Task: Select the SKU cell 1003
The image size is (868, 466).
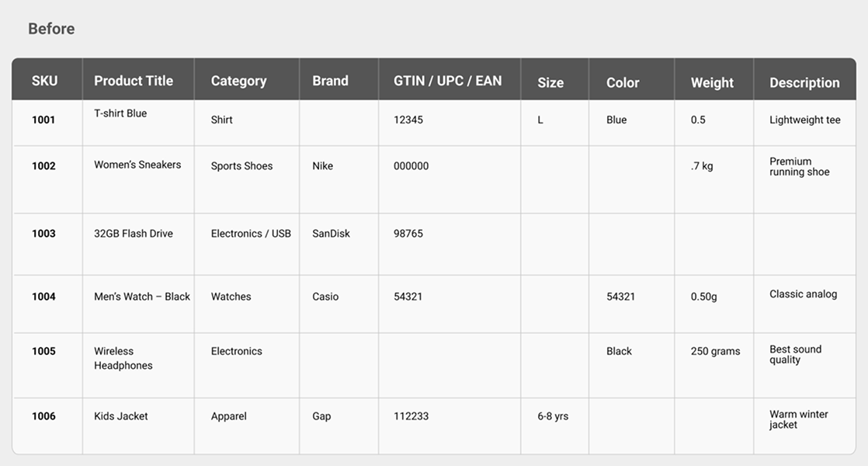Action: pos(43,234)
